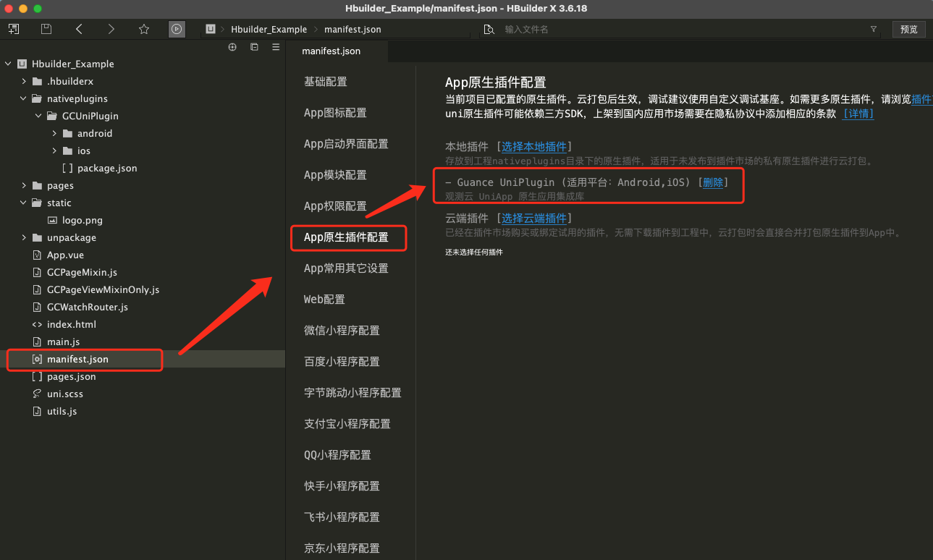
Task: Click the .hbuilderx folder icon
Action: point(36,81)
